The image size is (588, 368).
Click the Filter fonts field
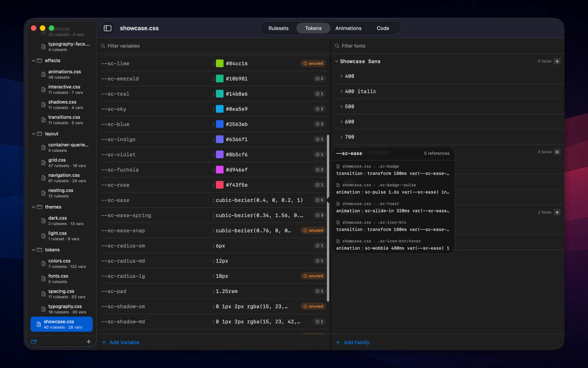click(x=447, y=46)
